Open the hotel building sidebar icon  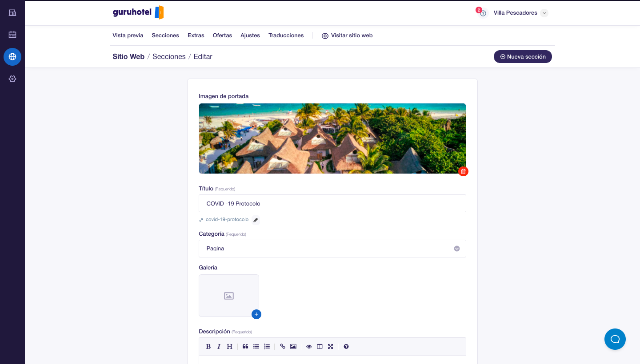[12, 12]
